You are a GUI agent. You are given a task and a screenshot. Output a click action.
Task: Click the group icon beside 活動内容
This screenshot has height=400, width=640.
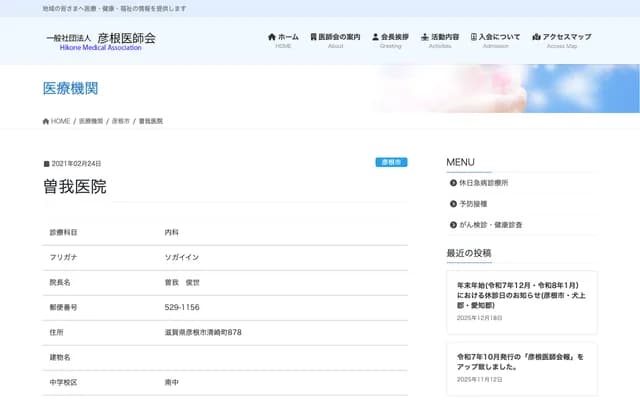(x=425, y=37)
